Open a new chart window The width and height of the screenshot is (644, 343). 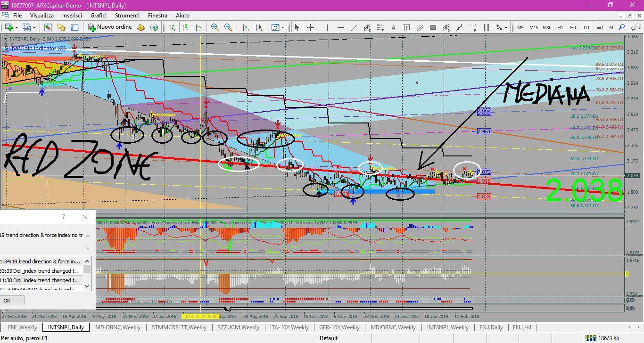coord(9,27)
